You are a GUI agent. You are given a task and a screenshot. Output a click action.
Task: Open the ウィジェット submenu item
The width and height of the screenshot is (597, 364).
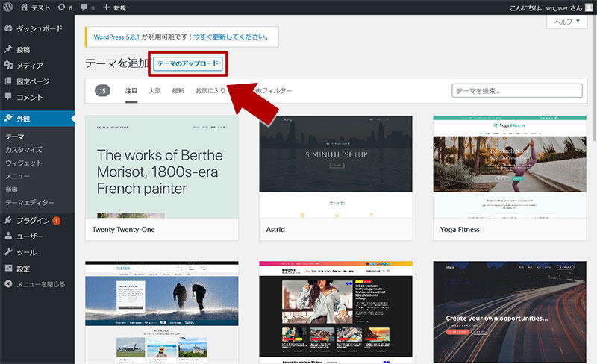point(23,163)
